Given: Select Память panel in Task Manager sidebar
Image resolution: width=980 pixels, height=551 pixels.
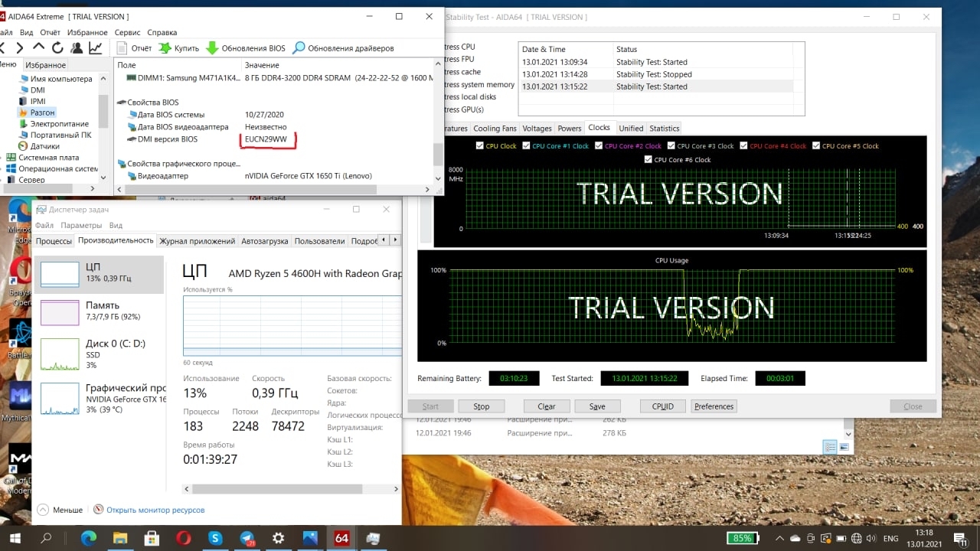Looking at the screenshot, I should [x=99, y=313].
